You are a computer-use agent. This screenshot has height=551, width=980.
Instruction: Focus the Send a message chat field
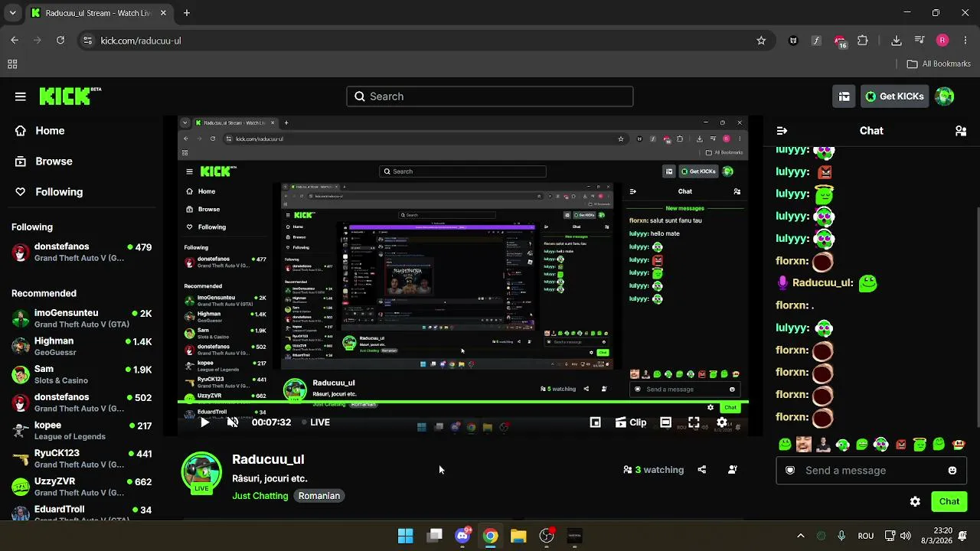(871, 471)
